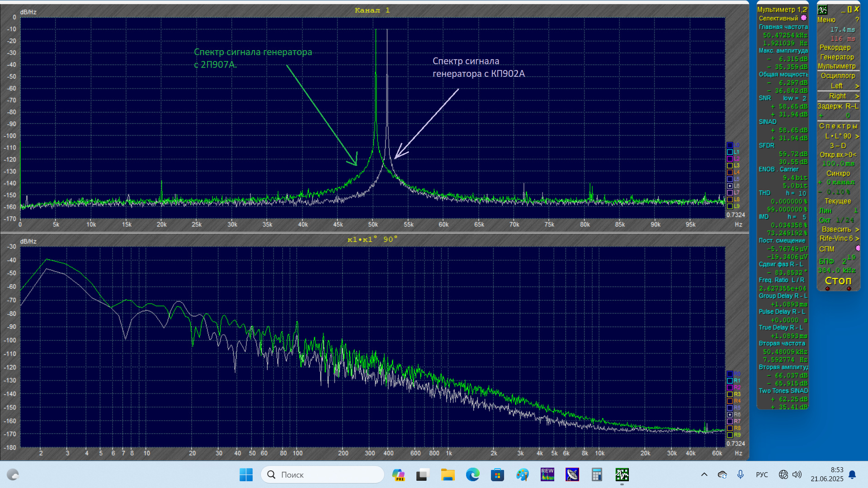Open REW app from taskbar
The image size is (868, 488).
[547, 474]
